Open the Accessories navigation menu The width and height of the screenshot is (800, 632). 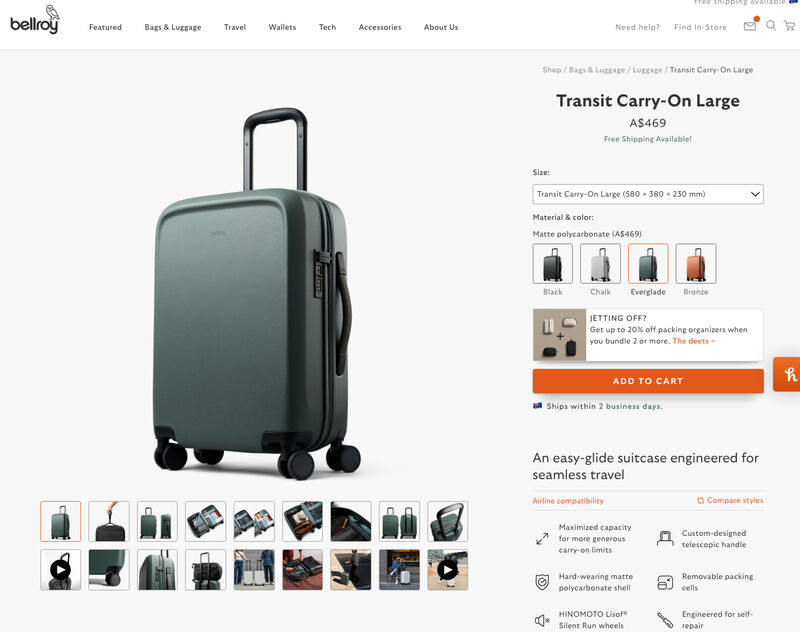coord(380,27)
